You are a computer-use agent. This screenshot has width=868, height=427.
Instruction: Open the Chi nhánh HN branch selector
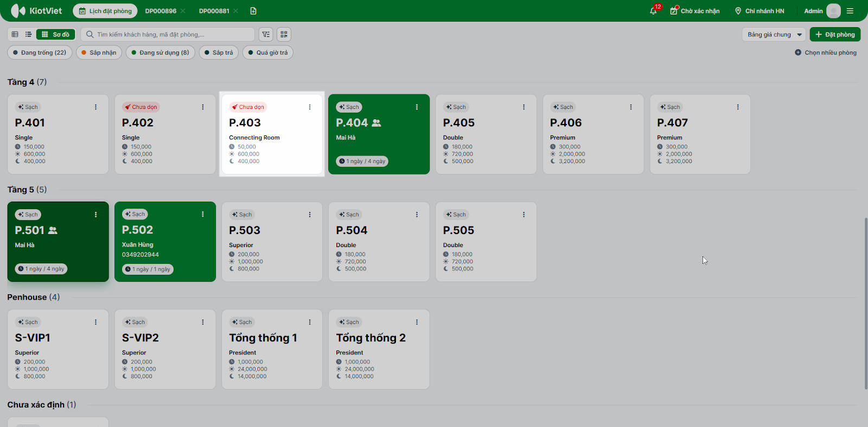[759, 11]
